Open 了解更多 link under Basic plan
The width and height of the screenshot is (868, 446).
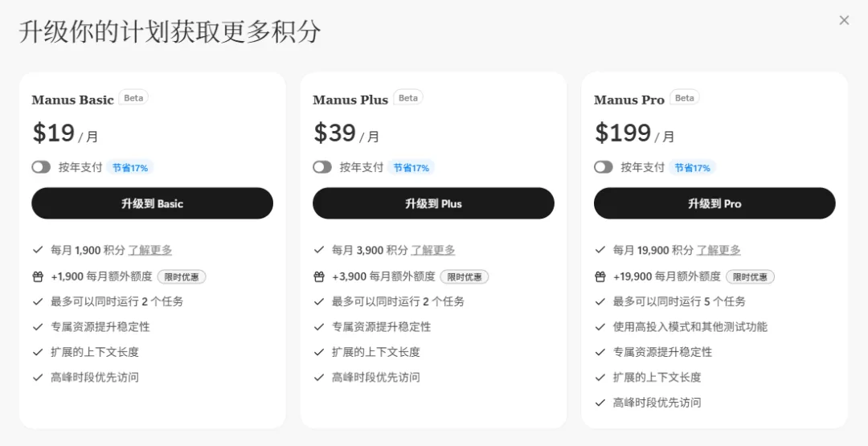(x=150, y=250)
